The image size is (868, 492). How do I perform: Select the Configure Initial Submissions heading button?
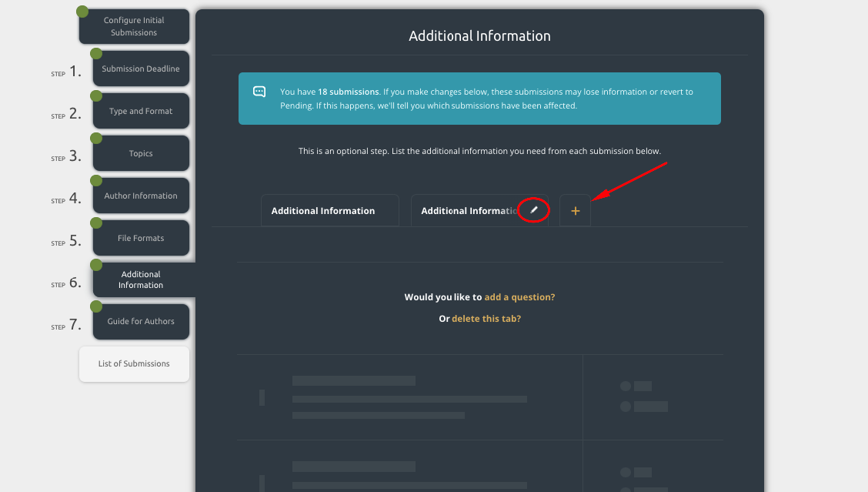(134, 27)
